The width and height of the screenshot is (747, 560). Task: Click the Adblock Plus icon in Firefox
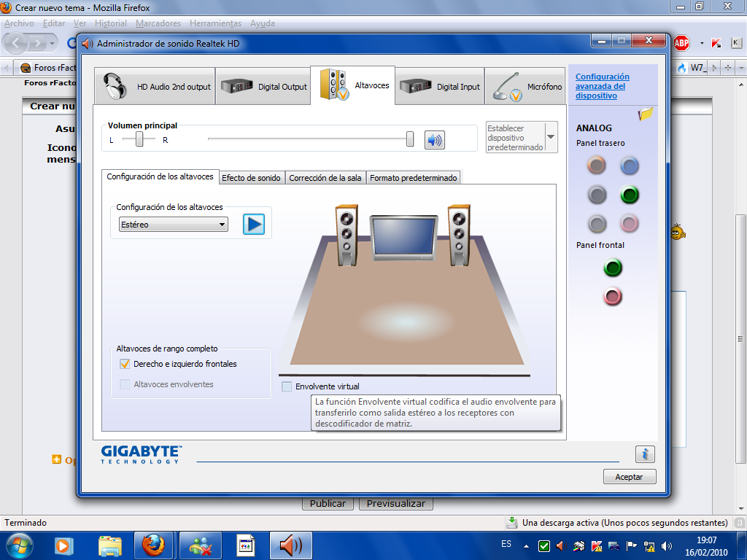click(682, 43)
